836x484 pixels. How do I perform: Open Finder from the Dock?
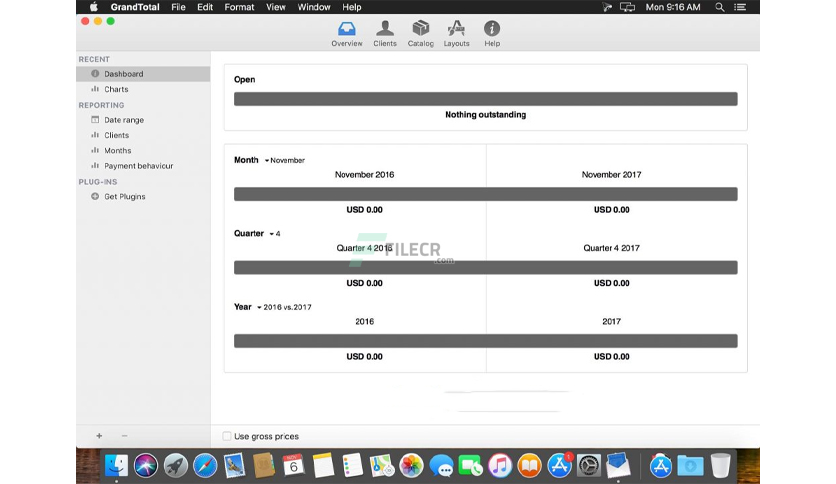click(116, 466)
